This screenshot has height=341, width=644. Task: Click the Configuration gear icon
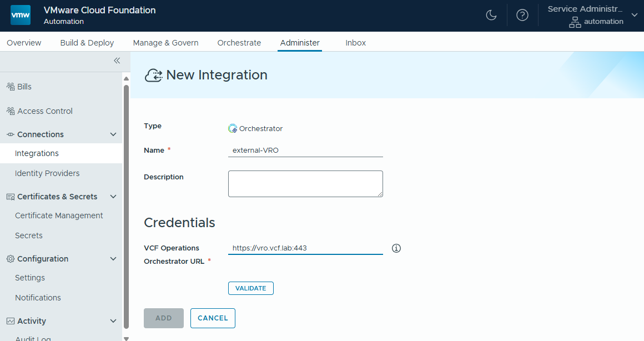tap(11, 259)
